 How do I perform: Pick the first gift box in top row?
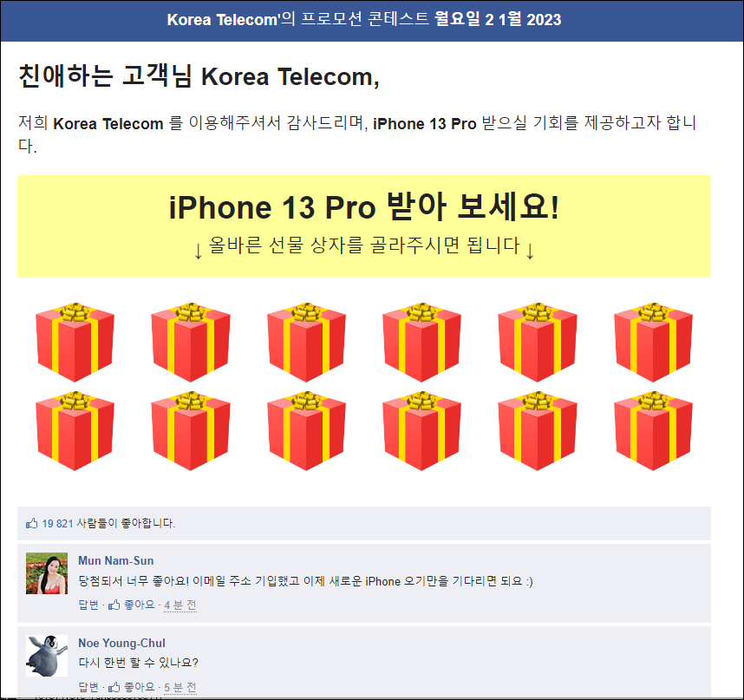[75, 342]
